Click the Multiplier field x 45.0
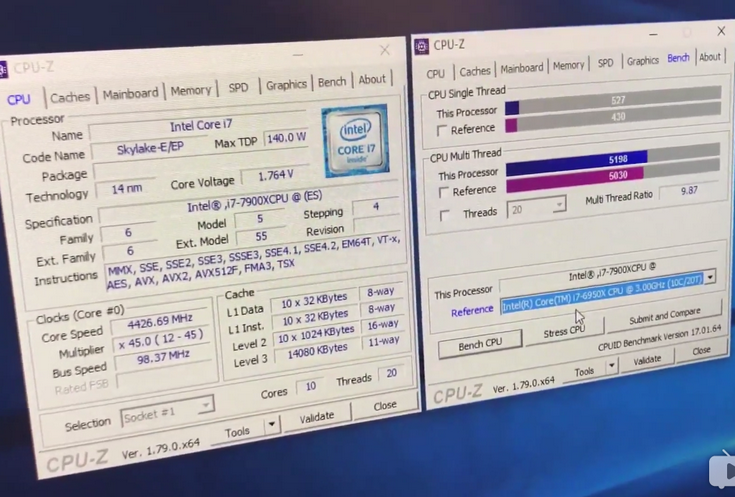The image size is (735, 497). pos(161,339)
